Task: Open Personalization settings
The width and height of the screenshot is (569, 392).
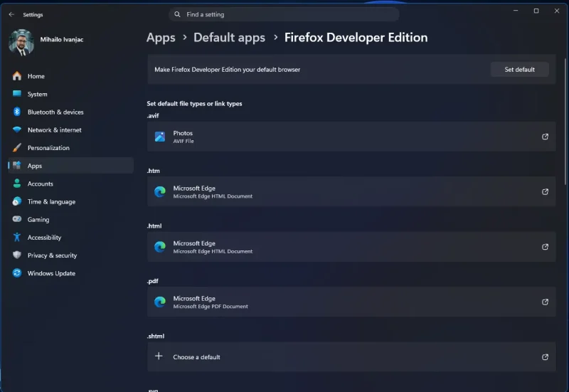Action: tap(70, 148)
